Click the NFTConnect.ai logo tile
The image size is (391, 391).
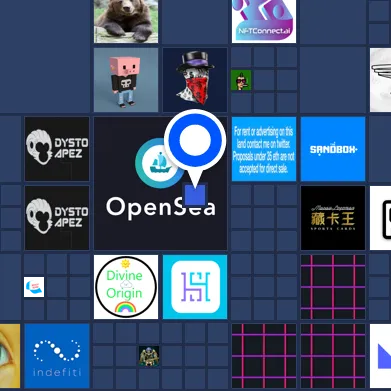(x=264, y=21)
